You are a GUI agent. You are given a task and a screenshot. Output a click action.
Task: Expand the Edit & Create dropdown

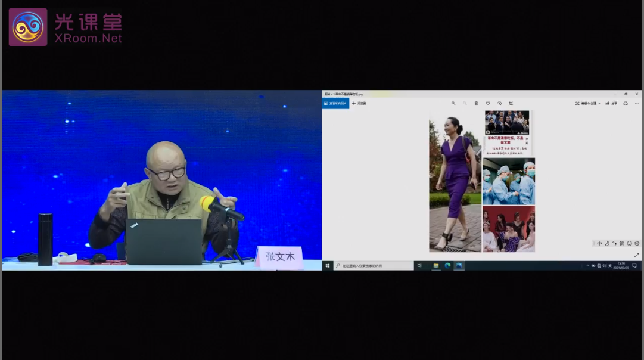click(587, 103)
